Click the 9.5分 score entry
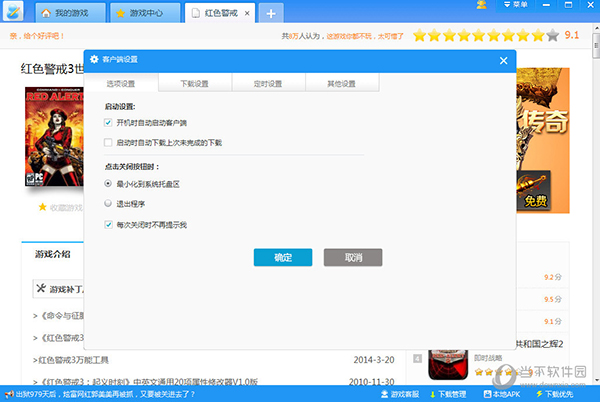The width and height of the screenshot is (600, 402). (x=553, y=299)
